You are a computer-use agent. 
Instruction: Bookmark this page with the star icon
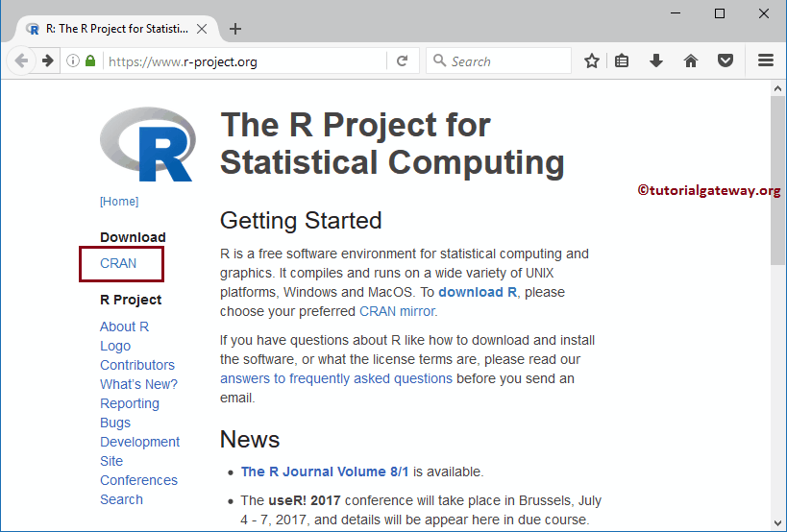592,61
